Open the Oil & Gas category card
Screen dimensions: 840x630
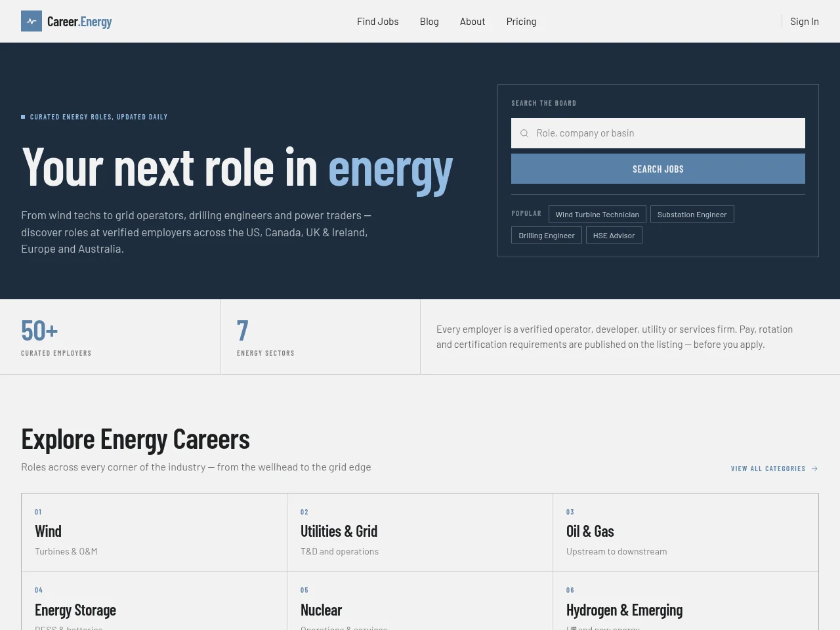686,532
